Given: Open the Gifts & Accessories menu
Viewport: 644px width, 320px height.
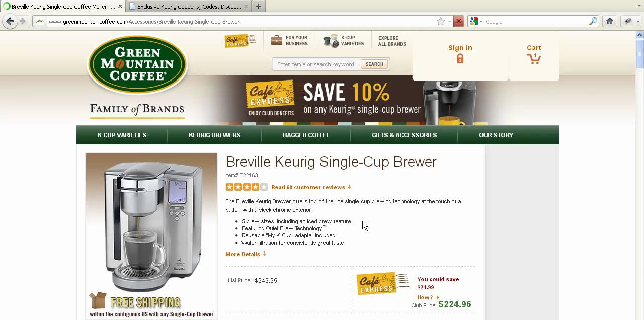Looking at the screenshot, I should click(404, 135).
